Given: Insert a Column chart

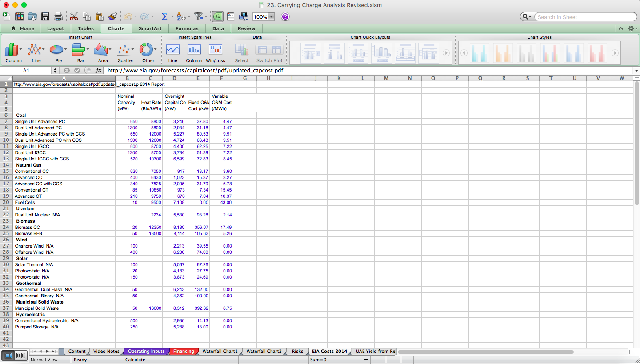Looking at the screenshot, I should point(13,53).
